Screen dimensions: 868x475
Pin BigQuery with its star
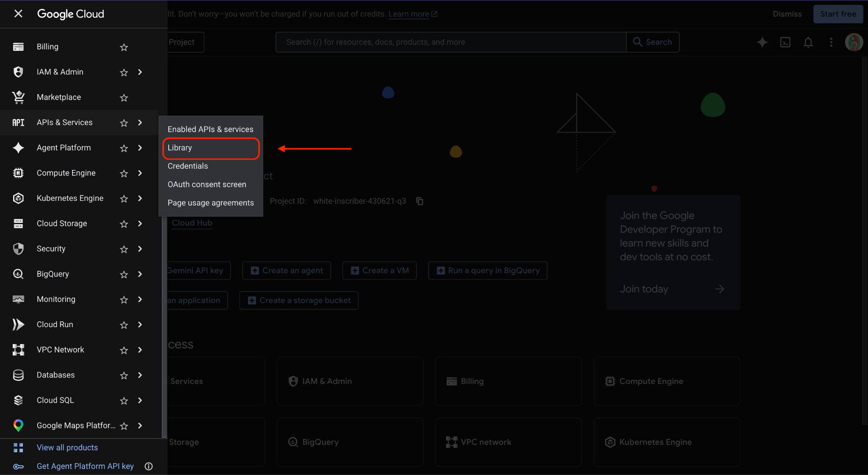124,274
